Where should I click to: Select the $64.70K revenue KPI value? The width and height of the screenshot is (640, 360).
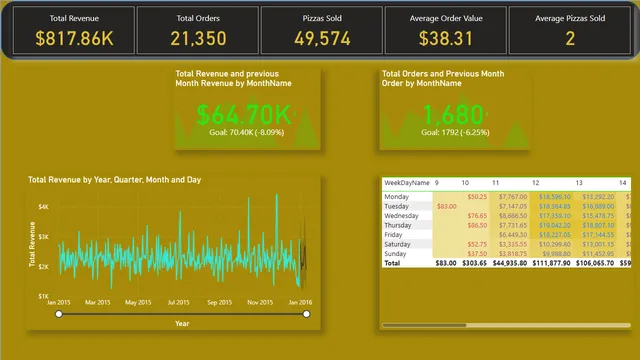pyautogui.click(x=244, y=115)
